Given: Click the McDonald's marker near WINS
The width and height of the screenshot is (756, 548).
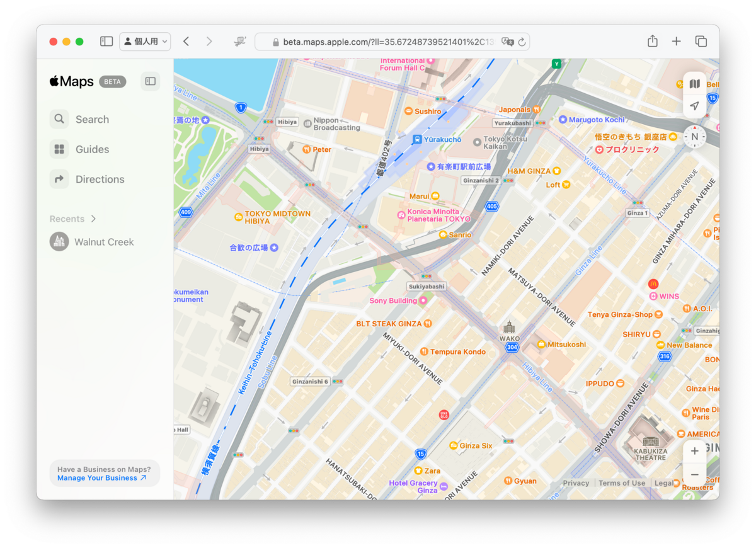Looking at the screenshot, I should click(653, 284).
